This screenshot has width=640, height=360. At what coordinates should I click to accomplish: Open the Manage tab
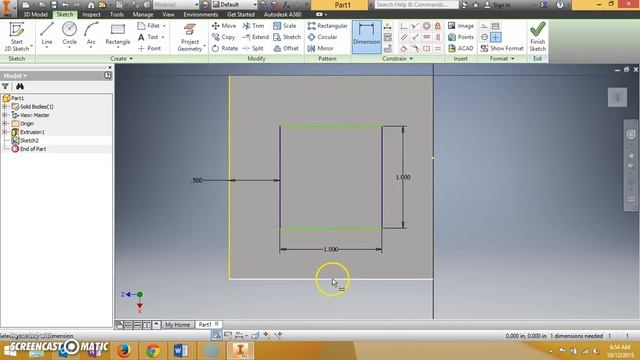pyautogui.click(x=143, y=14)
